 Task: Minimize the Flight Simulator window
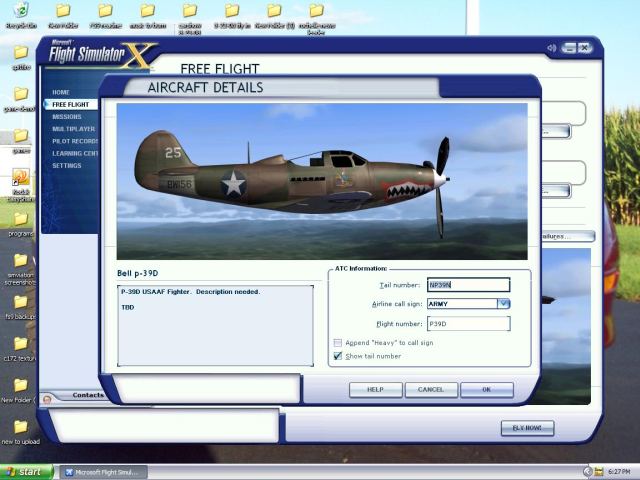[569, 48]
